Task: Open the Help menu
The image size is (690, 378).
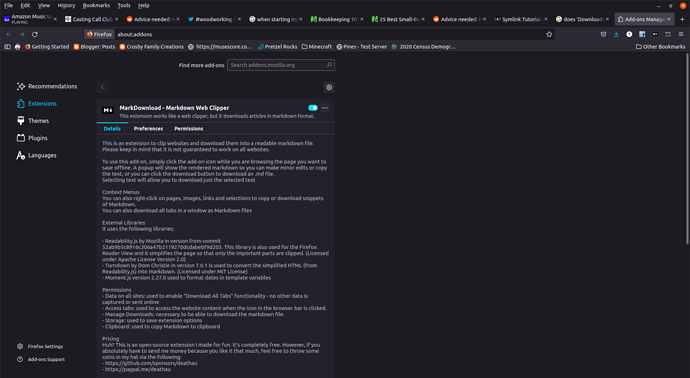Action: coord(144,5)
